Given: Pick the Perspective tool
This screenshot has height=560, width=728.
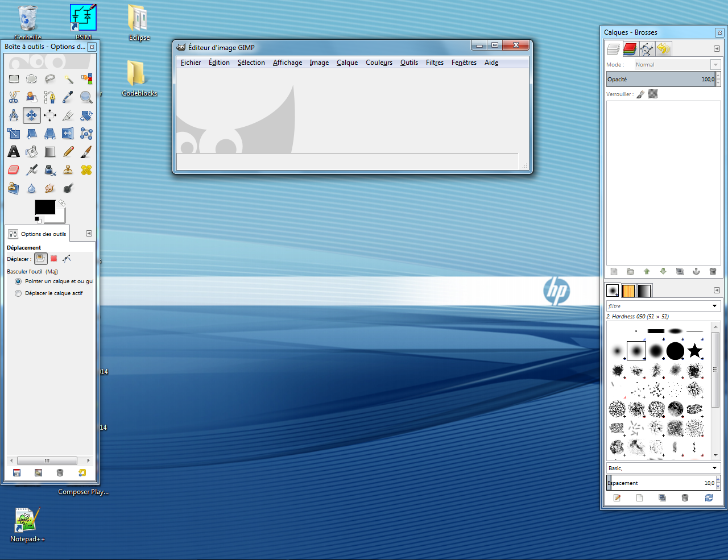Looking at the screenshot, I should click(50, 134).
